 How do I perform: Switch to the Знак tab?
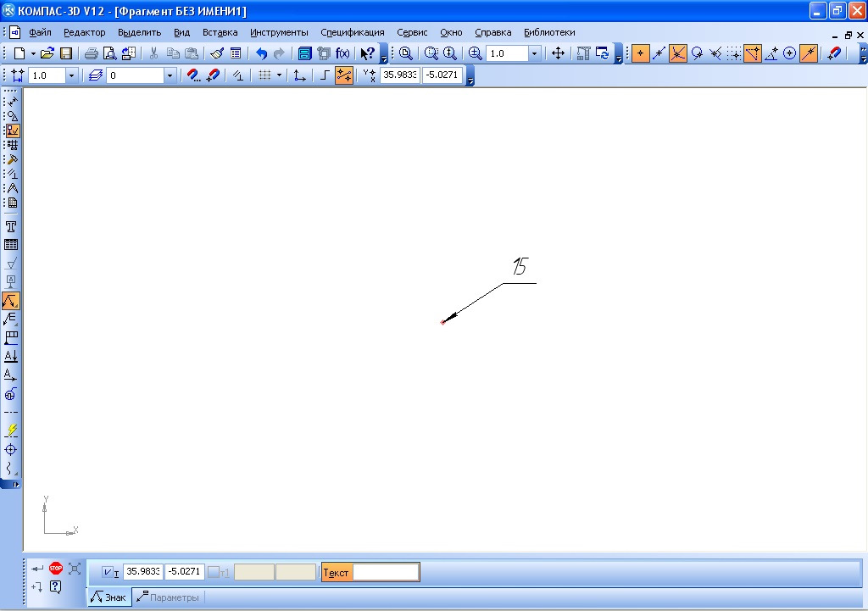point(109,597)
